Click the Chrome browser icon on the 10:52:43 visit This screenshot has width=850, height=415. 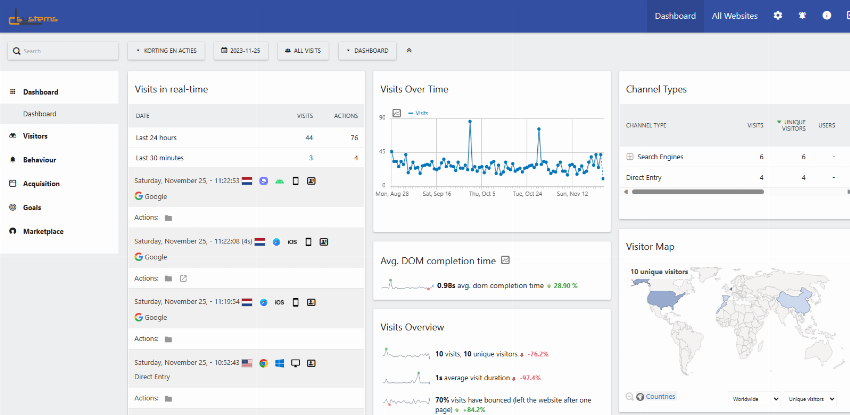tap(263, 363)
